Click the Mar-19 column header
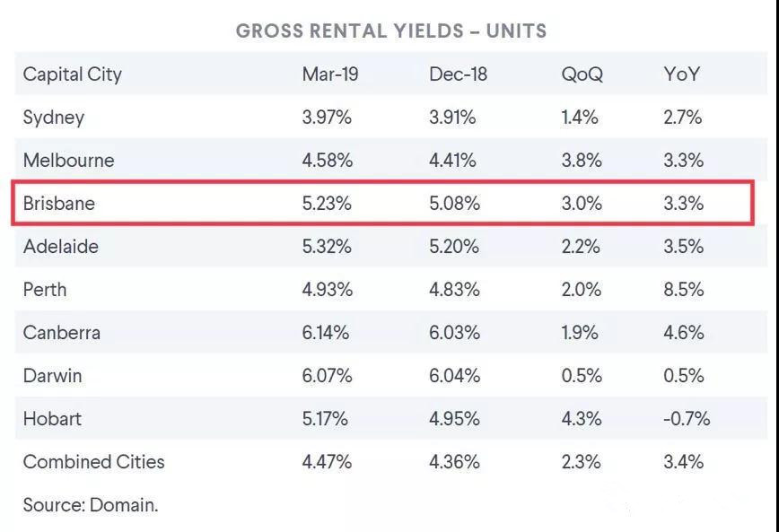The height and width of the screenshot is (532, 779). tap(329, 74)
